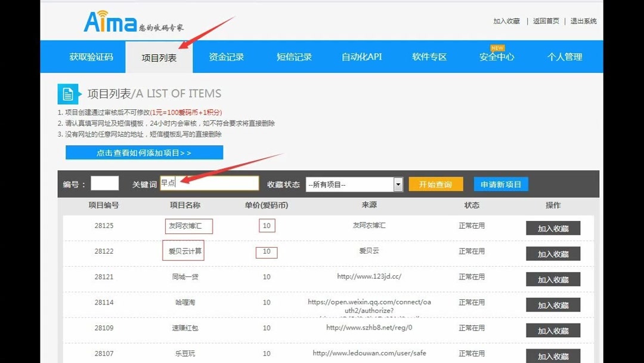The height and width of the screenshot is (363, 644).
Task: Click the orange 开始查询 button
Action: 436,184
